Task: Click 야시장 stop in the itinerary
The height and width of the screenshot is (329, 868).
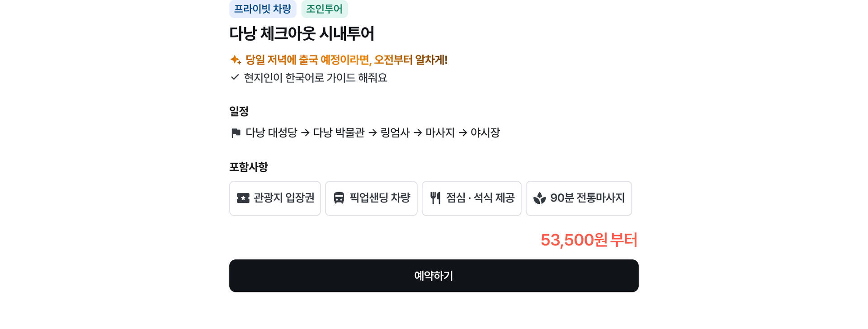Action: coord(485,133)
